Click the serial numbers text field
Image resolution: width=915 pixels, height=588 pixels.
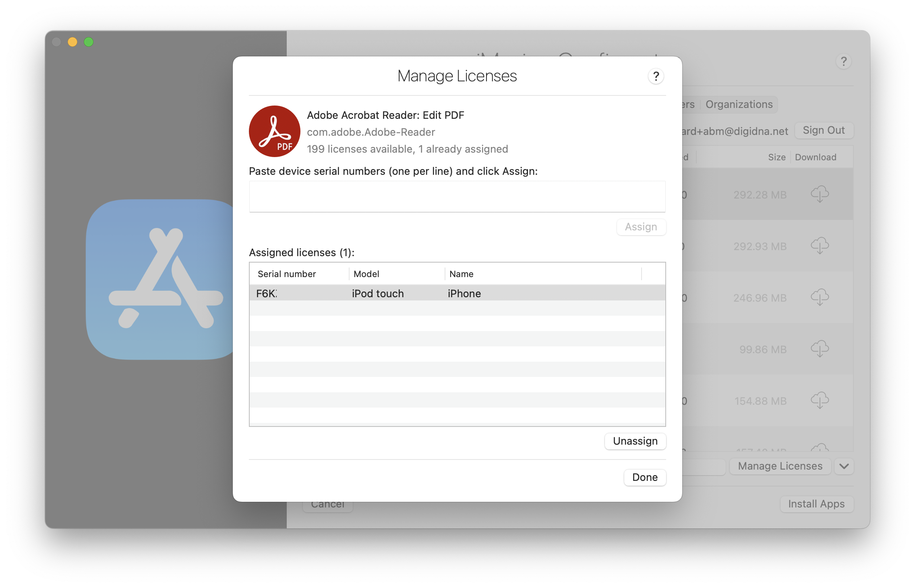pos(457,197)
